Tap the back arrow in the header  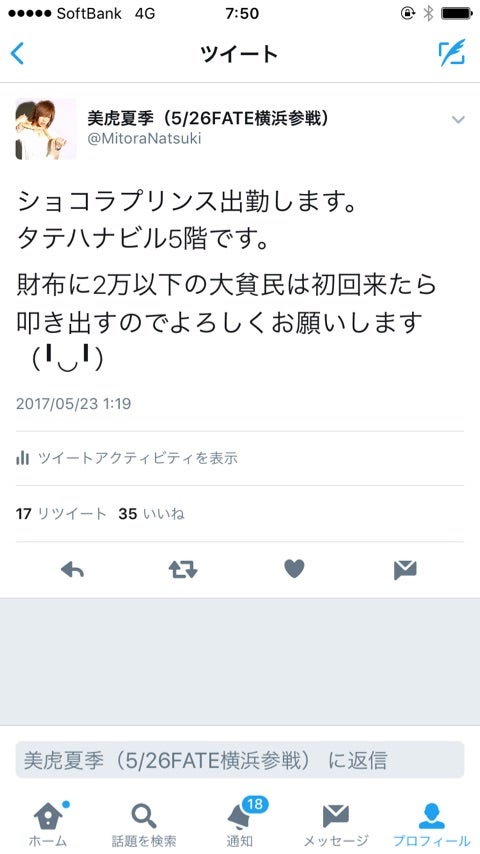[17, 53]
